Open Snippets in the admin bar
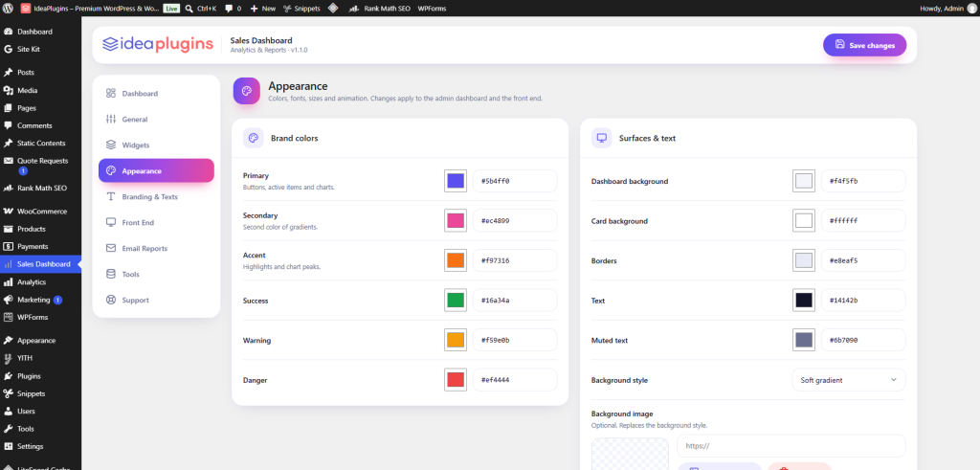The height and width of the screenshot is (470, 980). coord(301,9)
